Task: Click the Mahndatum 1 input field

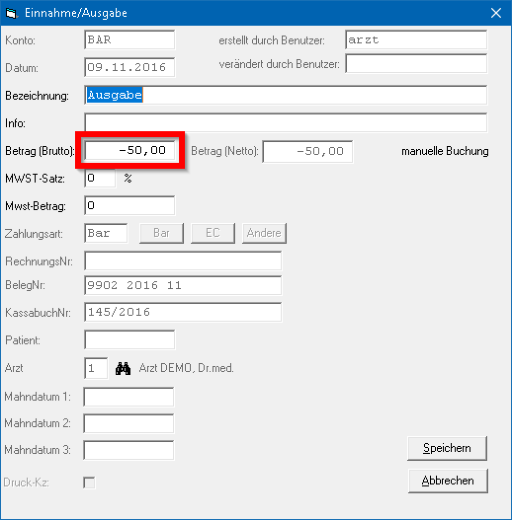Action: tap(129, 397)
